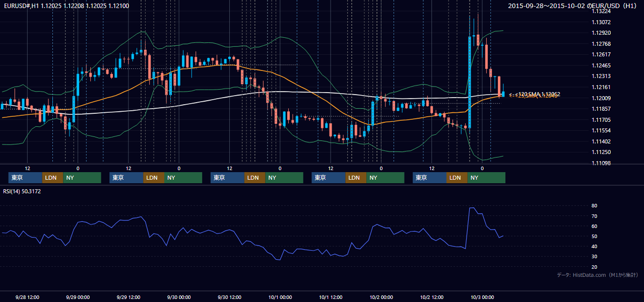Select price level 1.12009
644x302 pixels.
click(601, 98)
